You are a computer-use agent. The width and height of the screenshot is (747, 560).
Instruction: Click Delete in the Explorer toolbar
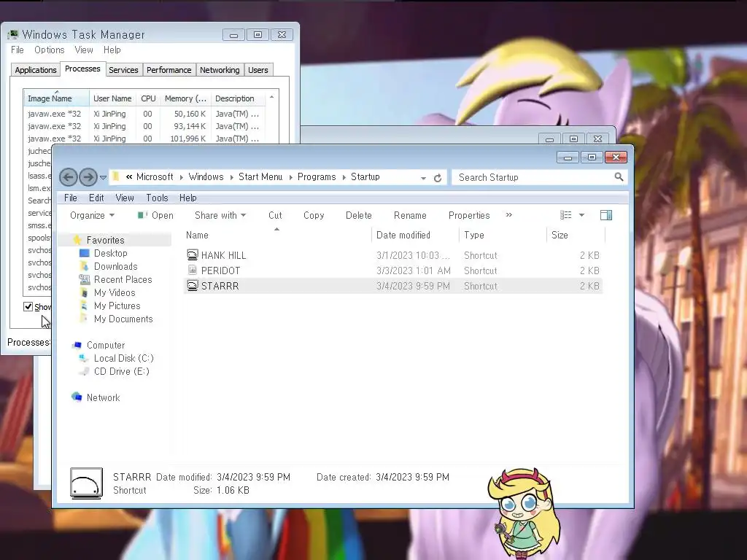point(359,215)
